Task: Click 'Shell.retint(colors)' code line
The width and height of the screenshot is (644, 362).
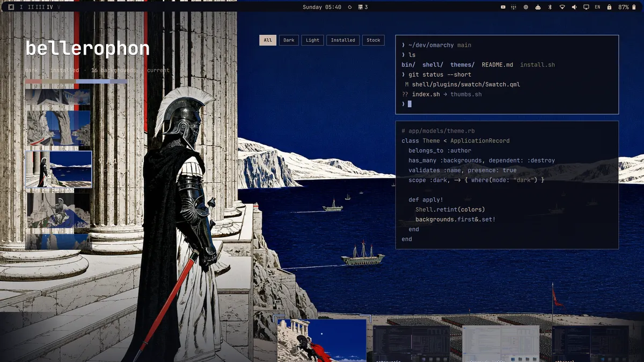Action: [450, 210]
